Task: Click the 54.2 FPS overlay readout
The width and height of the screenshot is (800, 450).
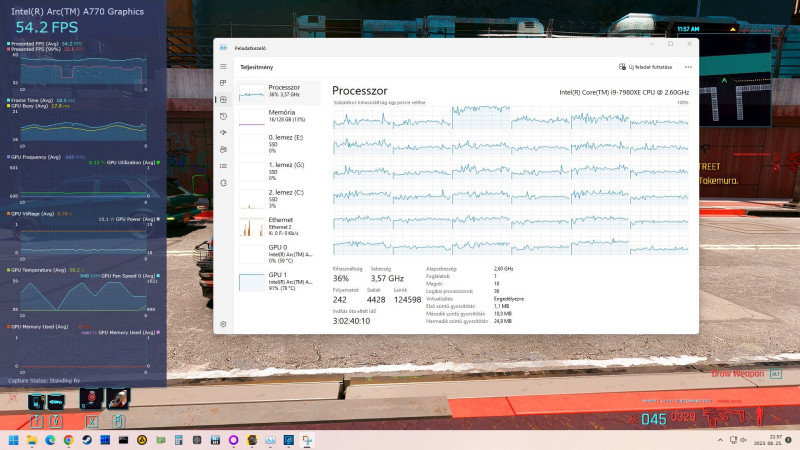Action: point(46,28)
